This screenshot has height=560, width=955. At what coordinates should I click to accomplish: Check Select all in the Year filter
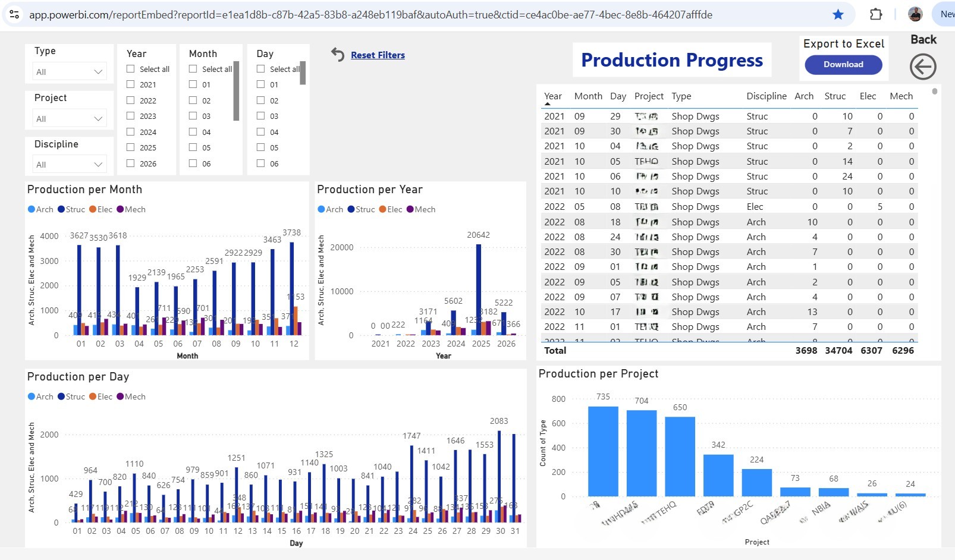[130, 68]
